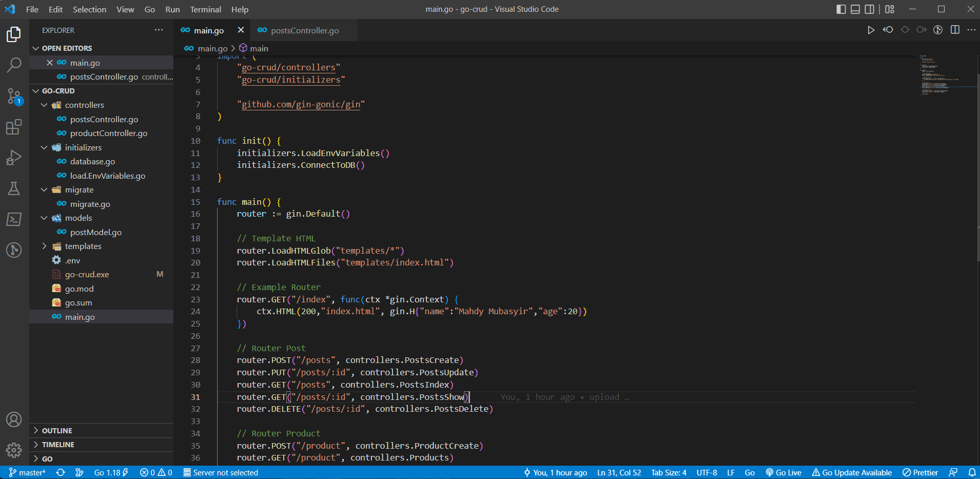
Task: Synchronize changes in status bar
Action: 61,472
